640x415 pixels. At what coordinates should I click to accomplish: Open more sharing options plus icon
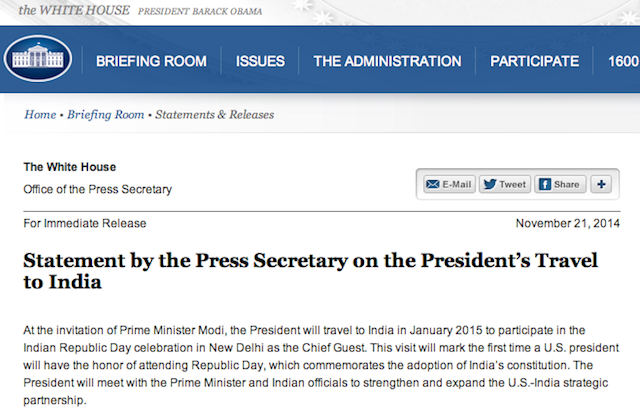click(x=601, y=184)
